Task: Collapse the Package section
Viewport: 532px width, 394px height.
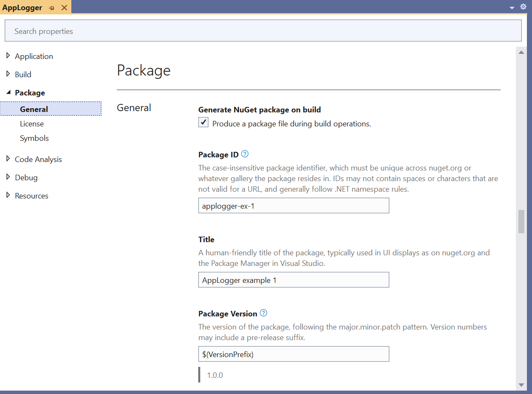Action: tap(8, 92)
